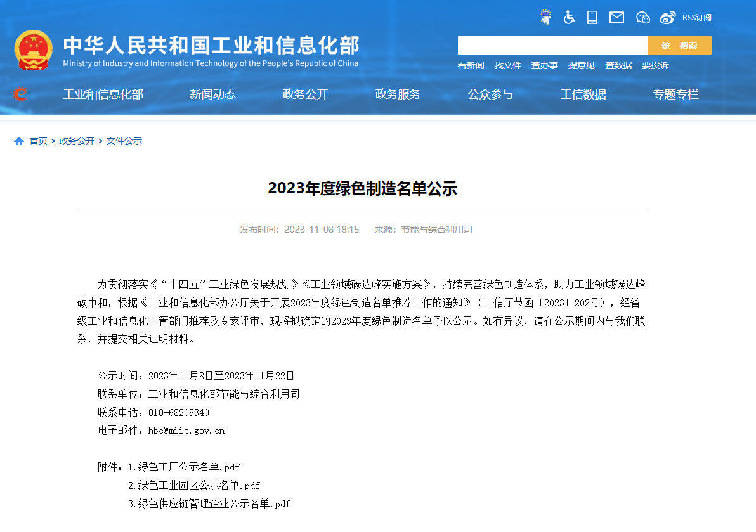Click the mobile phone version icon
Screen dimensions: 756x532
(592, 17)
